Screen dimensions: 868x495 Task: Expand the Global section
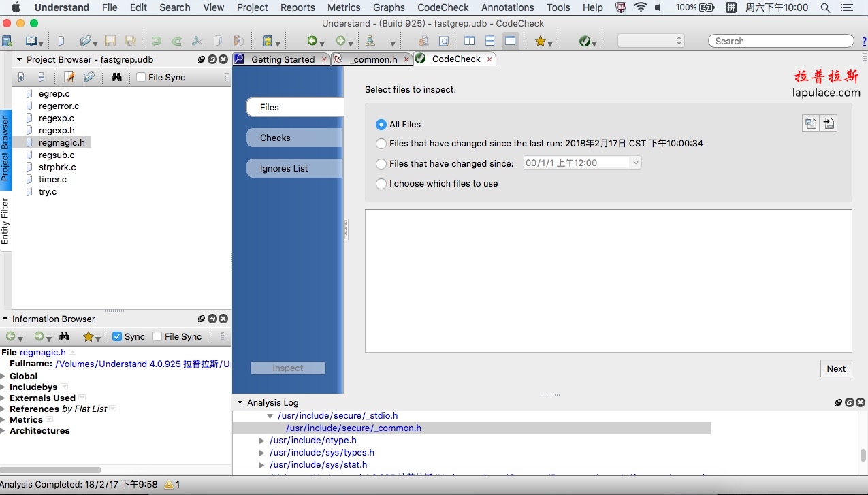pyautogui.click(x=3, y=376)
